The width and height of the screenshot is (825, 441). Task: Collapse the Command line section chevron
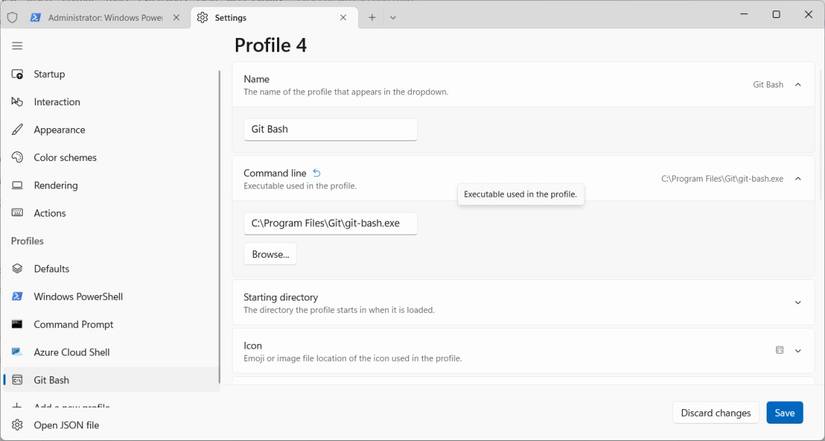798,179
